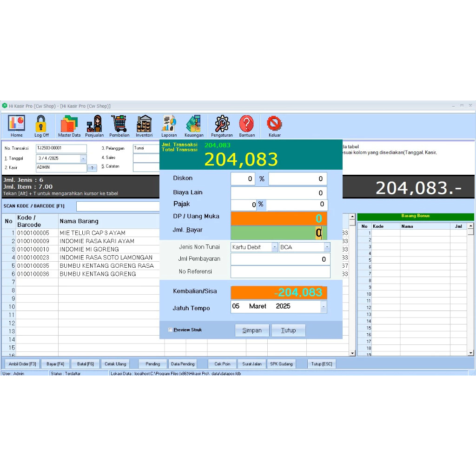Click the Diskon amount input field
Screen dimensions: 476x476
[297, 179]
